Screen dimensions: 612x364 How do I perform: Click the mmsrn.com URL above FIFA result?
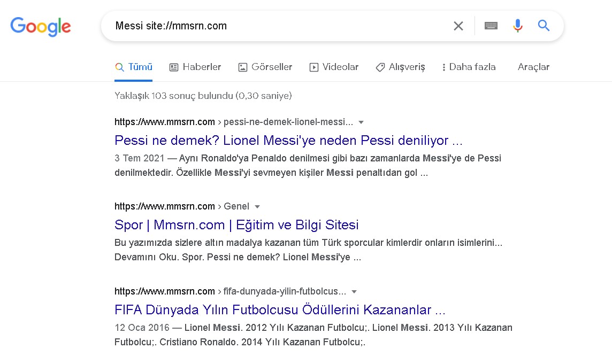pos(230,291)
